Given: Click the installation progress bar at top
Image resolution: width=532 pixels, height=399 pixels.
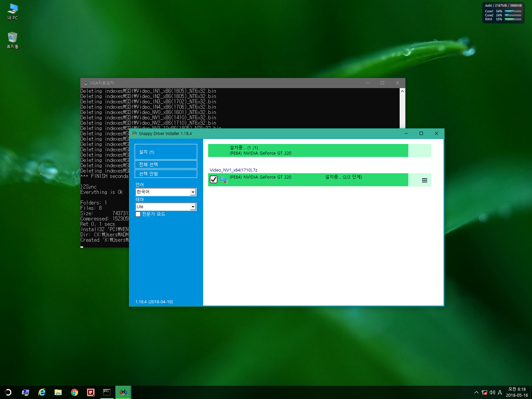Looking at the screenshot, I should (x=320, y=150).
